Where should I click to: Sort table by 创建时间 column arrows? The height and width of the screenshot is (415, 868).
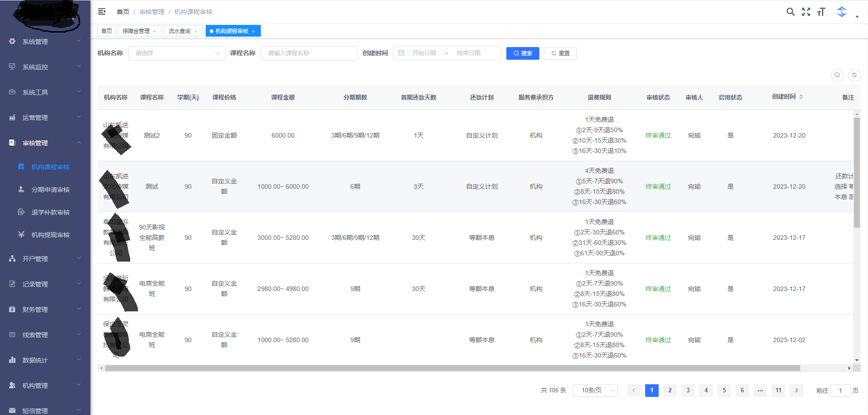point(801,97)
